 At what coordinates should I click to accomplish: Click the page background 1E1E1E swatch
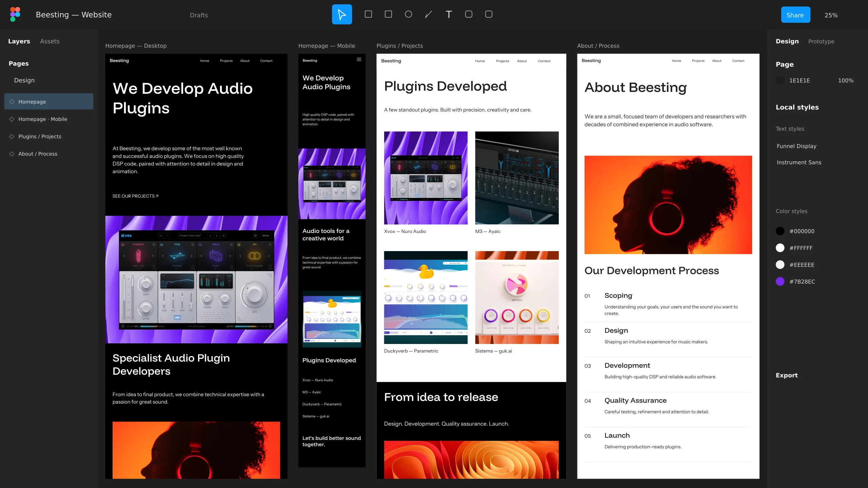tap(781, 80)
